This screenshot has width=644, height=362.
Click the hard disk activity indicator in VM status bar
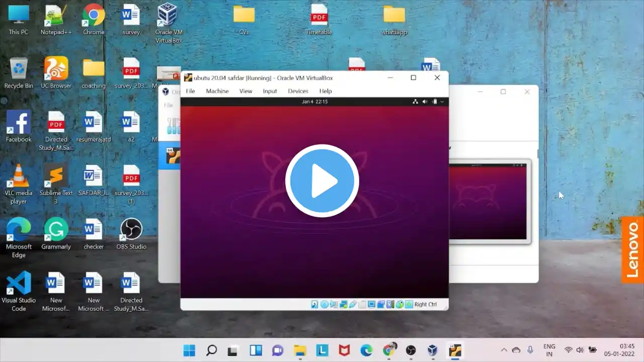point(314,304)
